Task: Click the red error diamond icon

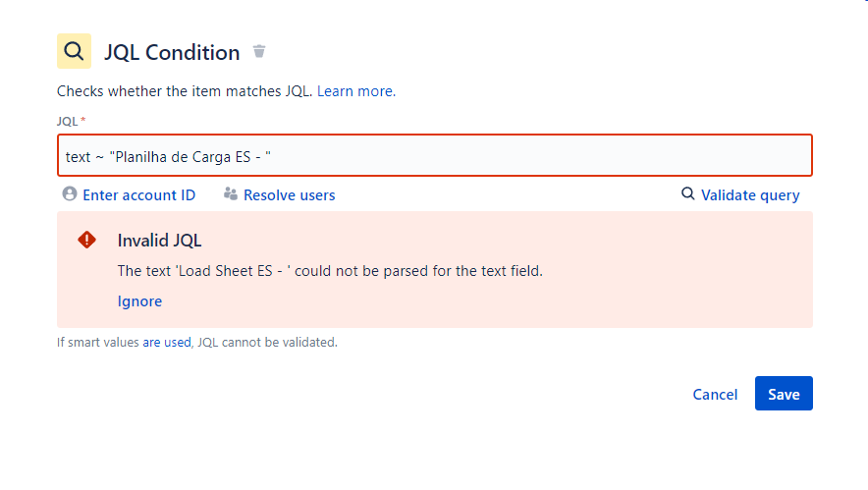Action: 87,240
